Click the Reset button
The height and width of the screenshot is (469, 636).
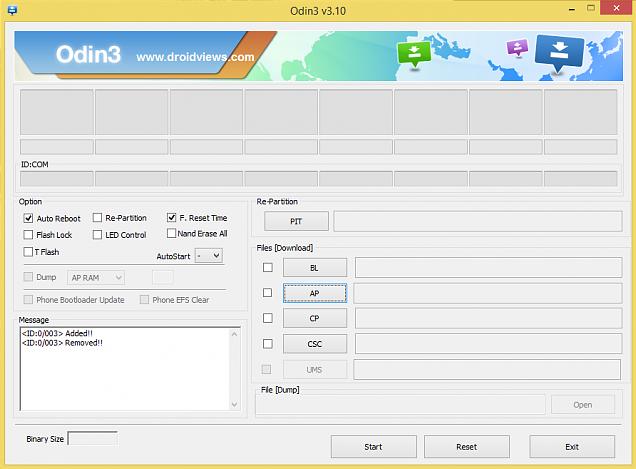point(467,447)
